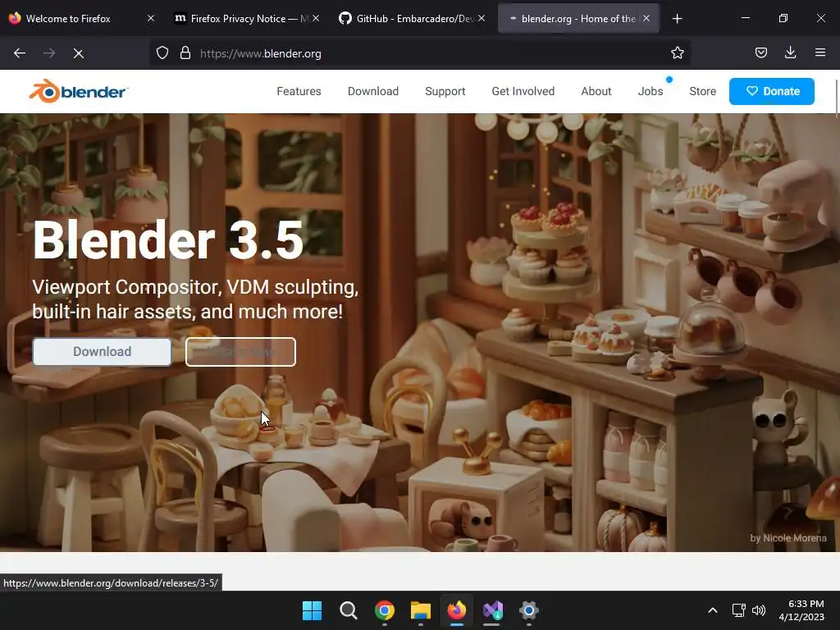840x630 pixels.
Task: Open the Download nav link
Action: 373,91
